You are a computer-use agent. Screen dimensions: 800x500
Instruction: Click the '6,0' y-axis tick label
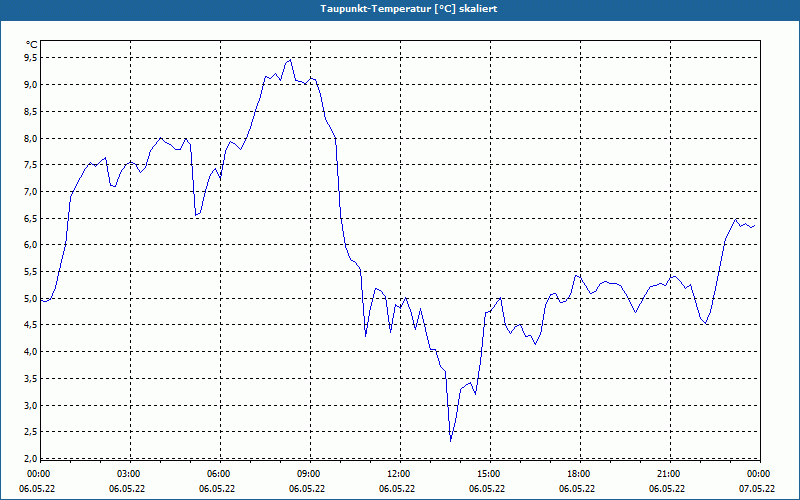click(x=31, y=245)
